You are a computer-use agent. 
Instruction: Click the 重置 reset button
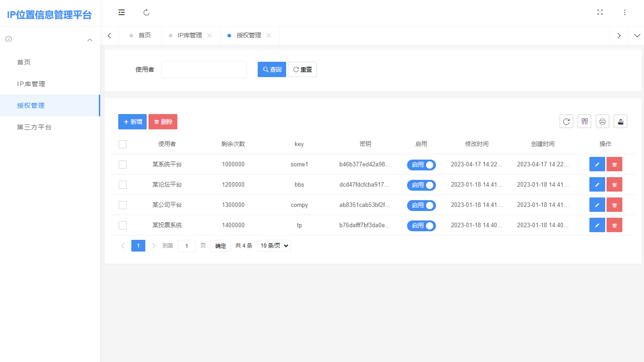point(302,69)
